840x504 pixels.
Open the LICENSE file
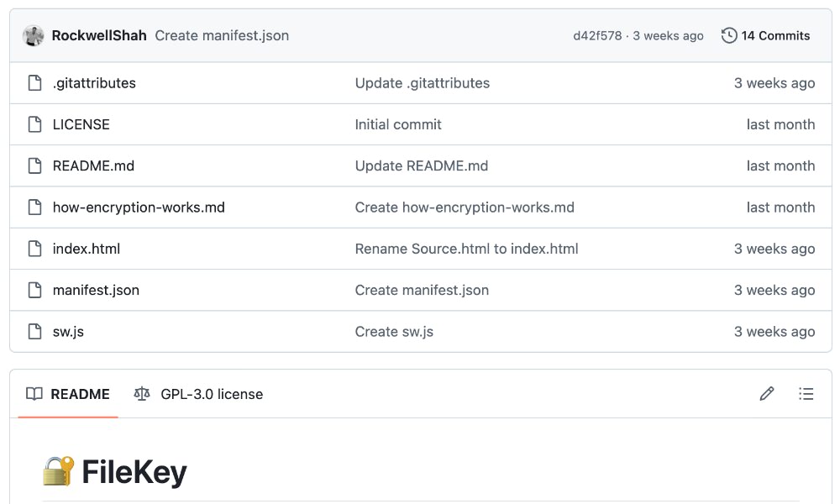81,124
